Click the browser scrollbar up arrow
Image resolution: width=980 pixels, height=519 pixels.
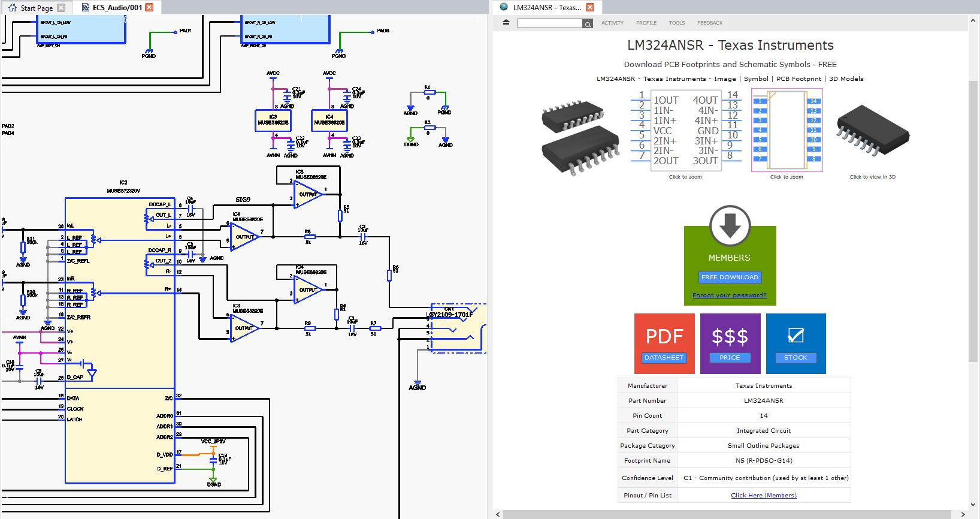coord(973,21)
